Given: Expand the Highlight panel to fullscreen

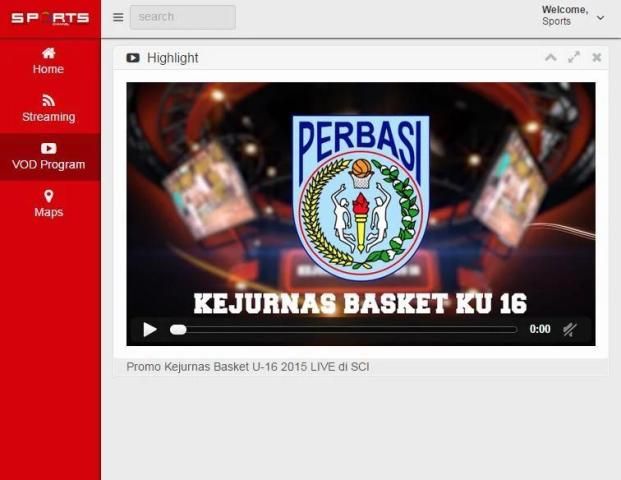Looking at the screenshot, I should [x=574, y=58].
